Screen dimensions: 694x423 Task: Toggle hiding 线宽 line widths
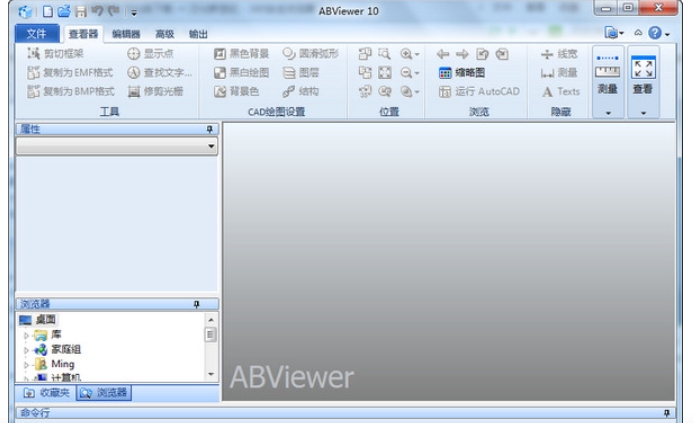[559, 54]
